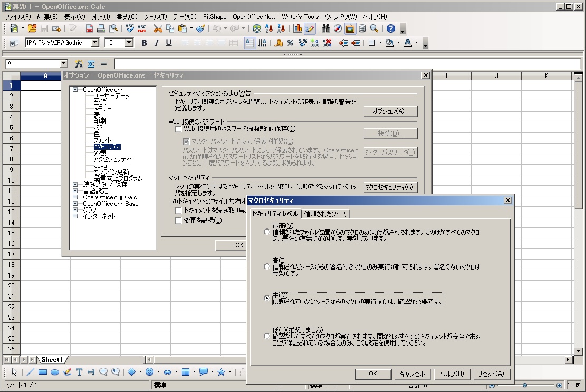586x392 pixels.
Task: Select the Ellipse drawing tool
Action: [x=55, y=372]
